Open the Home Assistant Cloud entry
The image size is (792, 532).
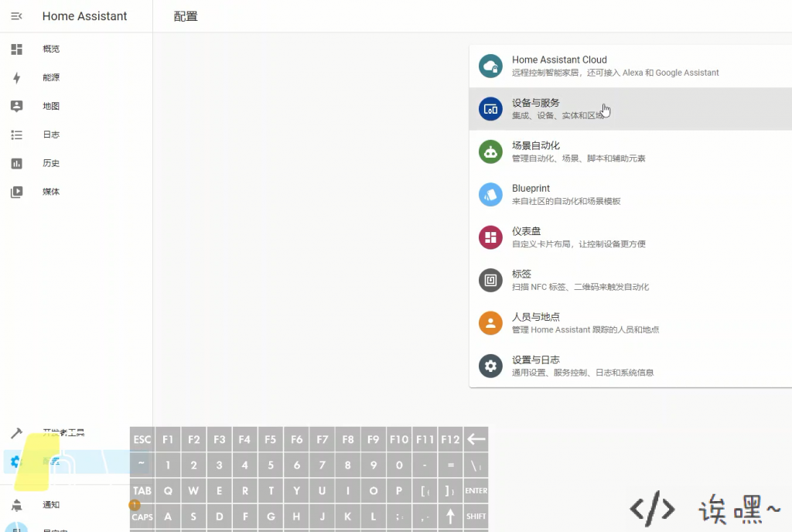pyautogui.click(x=630, y=66)
